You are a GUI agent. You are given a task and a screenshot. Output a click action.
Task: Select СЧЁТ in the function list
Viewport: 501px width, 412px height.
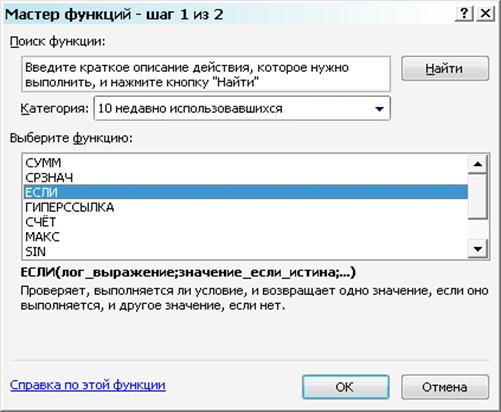246,222
